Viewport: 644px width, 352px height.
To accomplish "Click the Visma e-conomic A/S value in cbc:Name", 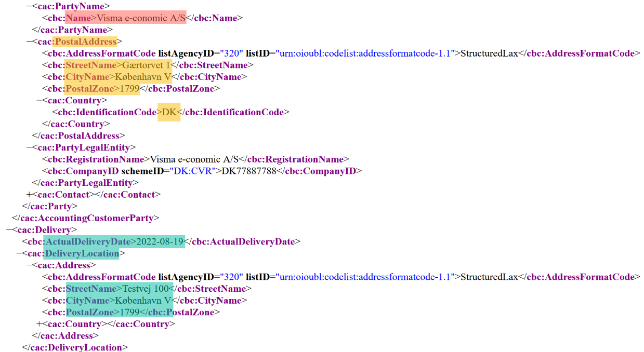I will click(141, 18).
